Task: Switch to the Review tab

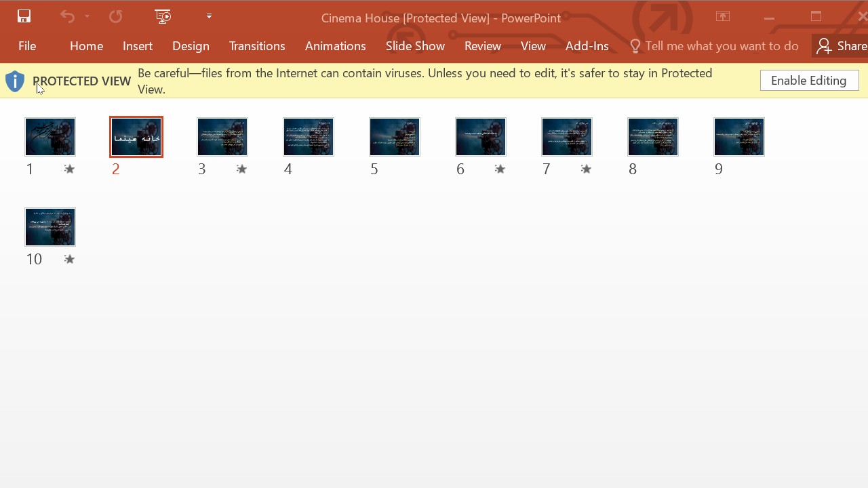Action: coord(483,46)
